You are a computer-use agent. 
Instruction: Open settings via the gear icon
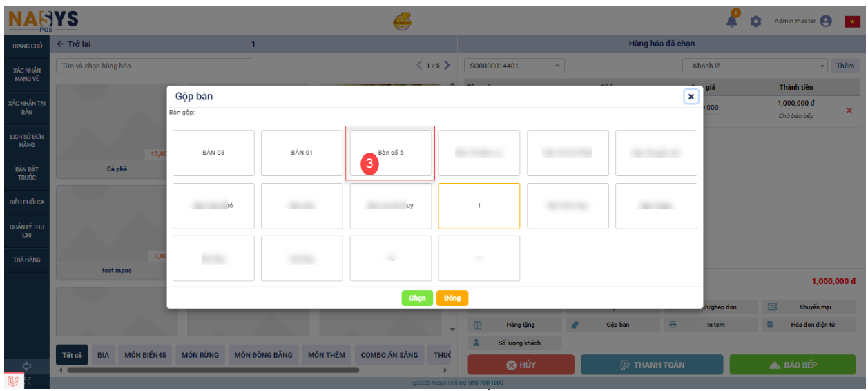pos(755,21)
